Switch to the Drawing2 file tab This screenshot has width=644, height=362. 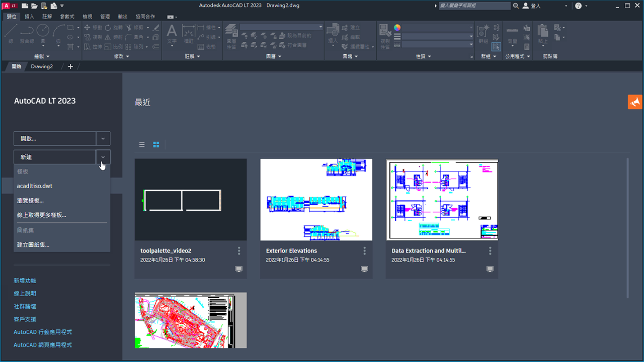(42, 66)
